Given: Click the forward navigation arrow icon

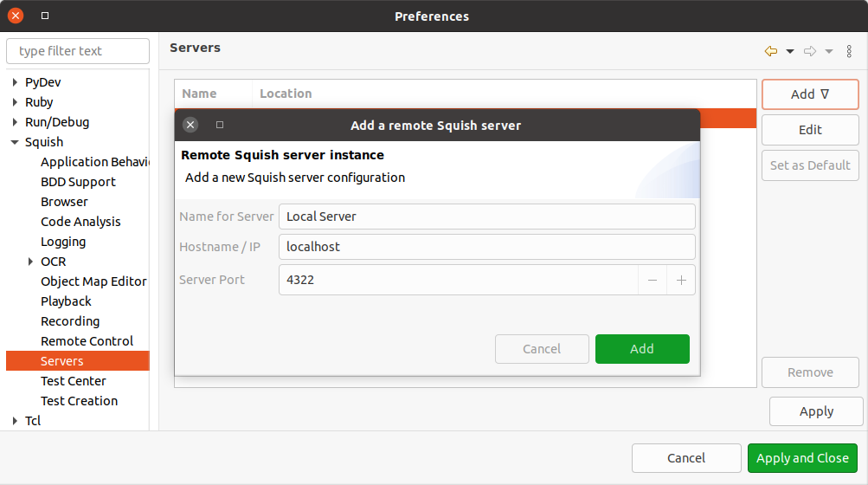Looking at the screenshot, I should tap(810, 52).
